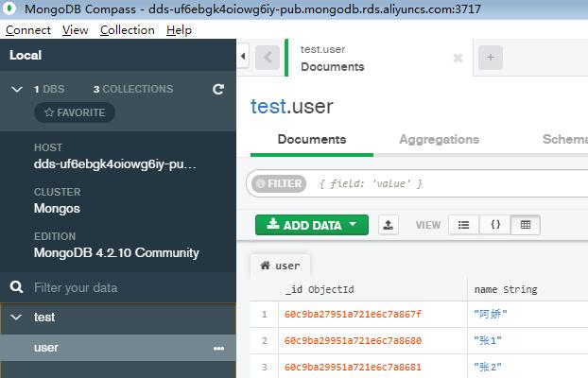Click the 3 COLLECTIONS count
Image resolution: width=588 pixels, height=378 pixels.
point(133,89)
